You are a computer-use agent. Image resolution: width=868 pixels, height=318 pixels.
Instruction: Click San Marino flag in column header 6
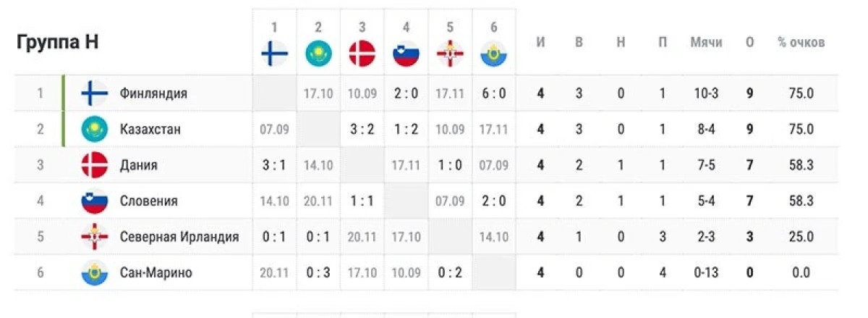494,54
